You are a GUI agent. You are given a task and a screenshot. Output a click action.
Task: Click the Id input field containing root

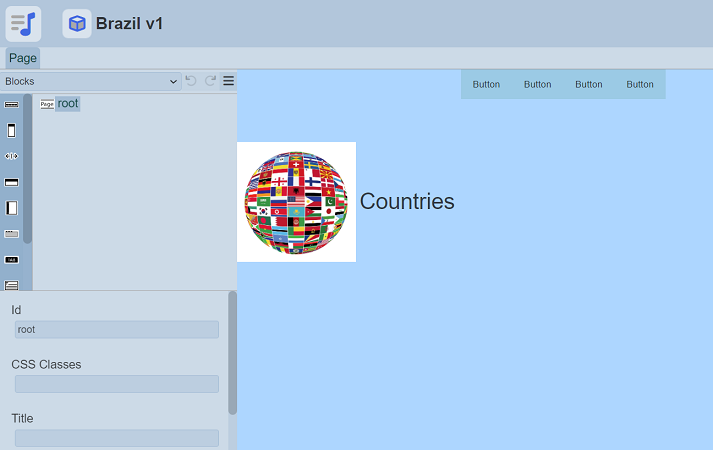pyautogui.click(x=116, y=330)
